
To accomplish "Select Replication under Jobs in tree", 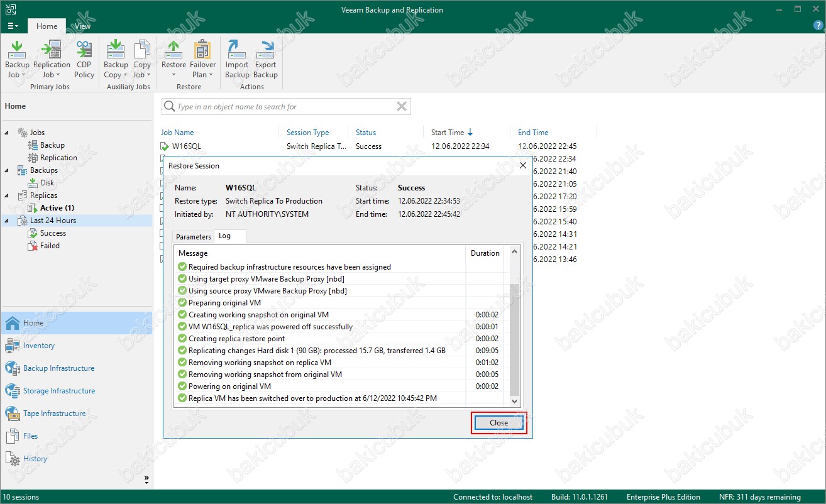I will [x=58, y=158].
